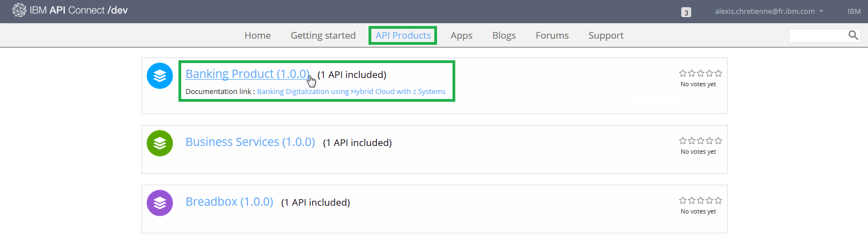Rate Business Services with first star
Screen dimensions: 868x240
[683, 140]
